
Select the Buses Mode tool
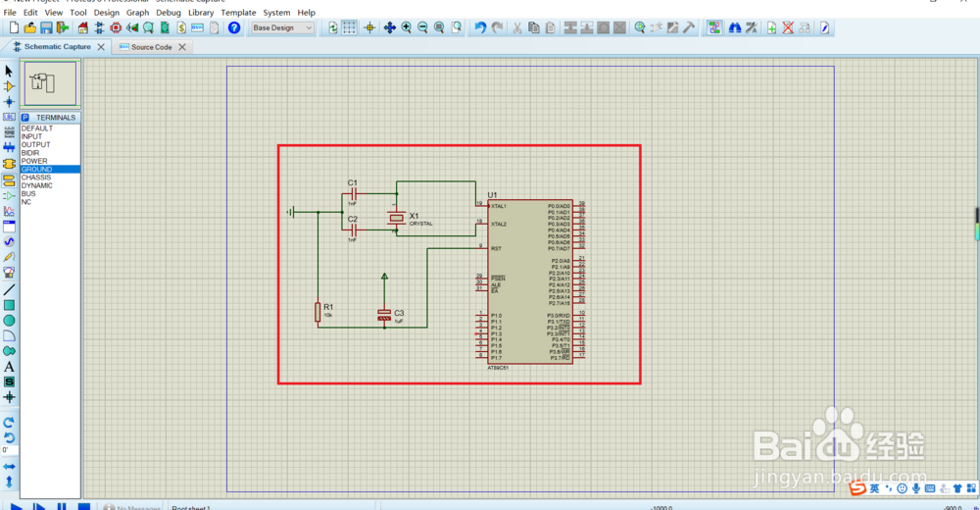coord(9,148)
